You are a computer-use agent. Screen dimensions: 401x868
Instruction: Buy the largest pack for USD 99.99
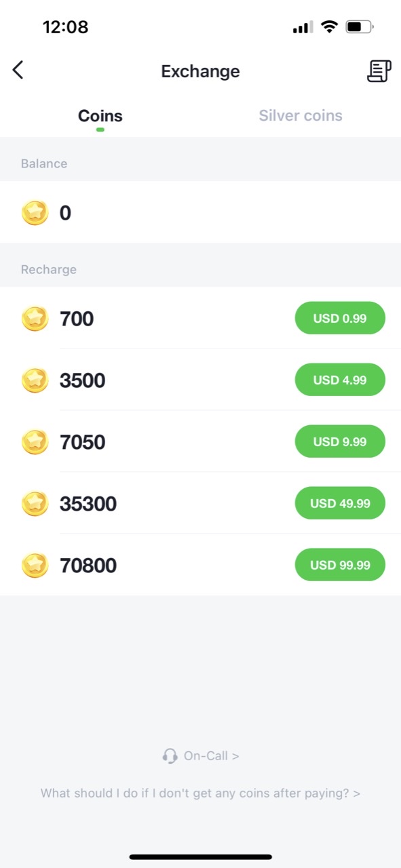pyautogui.click(x=339, y=565)
